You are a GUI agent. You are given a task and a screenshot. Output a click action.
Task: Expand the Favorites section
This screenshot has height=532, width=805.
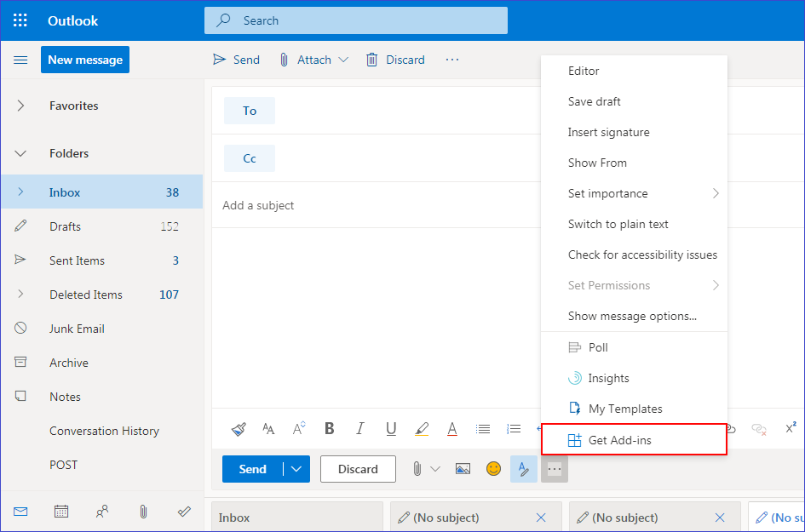pos(21,106)
